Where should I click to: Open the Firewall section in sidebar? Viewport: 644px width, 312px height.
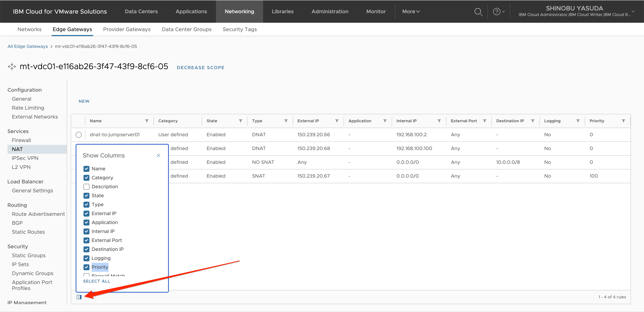click(x=21, y=140)
